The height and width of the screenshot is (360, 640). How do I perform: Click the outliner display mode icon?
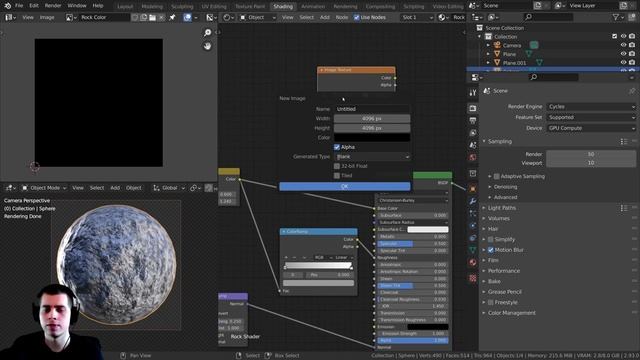pyautogui.click(x=492, y=17)
